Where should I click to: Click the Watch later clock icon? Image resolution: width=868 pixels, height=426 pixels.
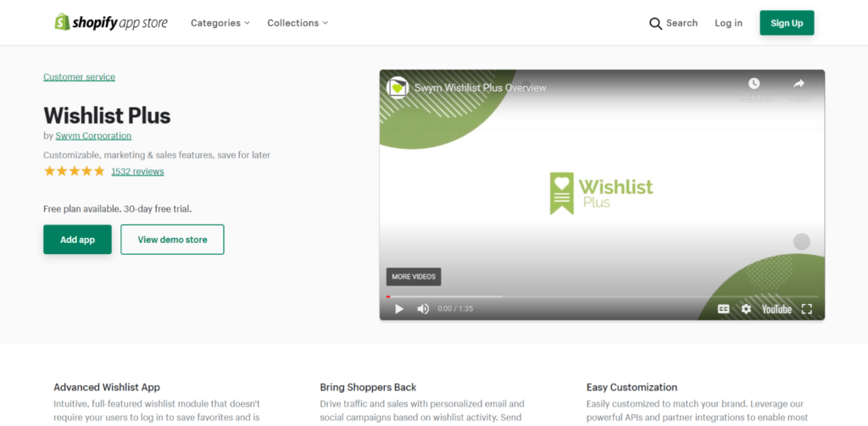pyautogui.click(x=754, y=84)
